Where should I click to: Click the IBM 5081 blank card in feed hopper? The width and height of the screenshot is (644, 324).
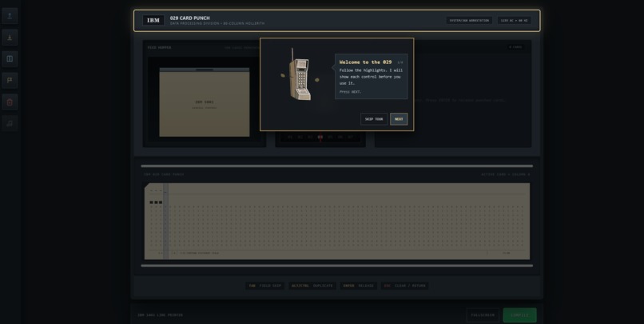205,102
